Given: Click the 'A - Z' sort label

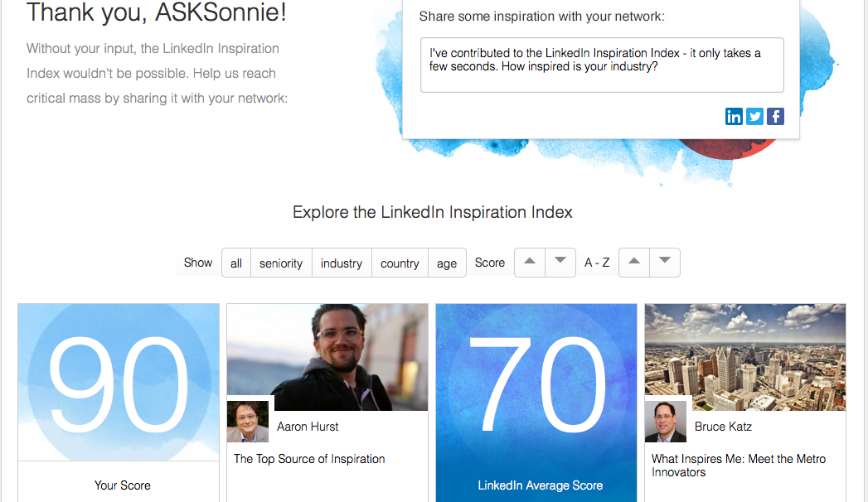Looking at the screenshot, I should coord(597,263).
